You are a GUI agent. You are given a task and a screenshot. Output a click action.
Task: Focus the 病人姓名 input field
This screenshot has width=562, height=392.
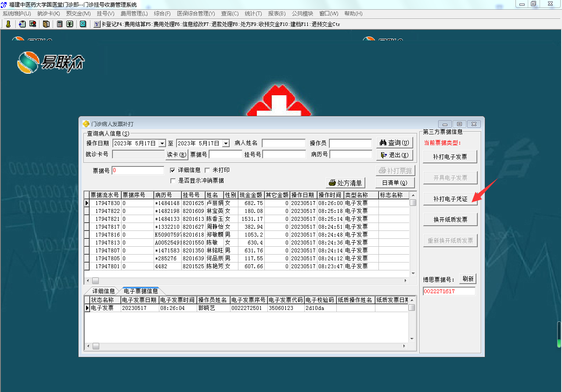[x=284, y=143]
